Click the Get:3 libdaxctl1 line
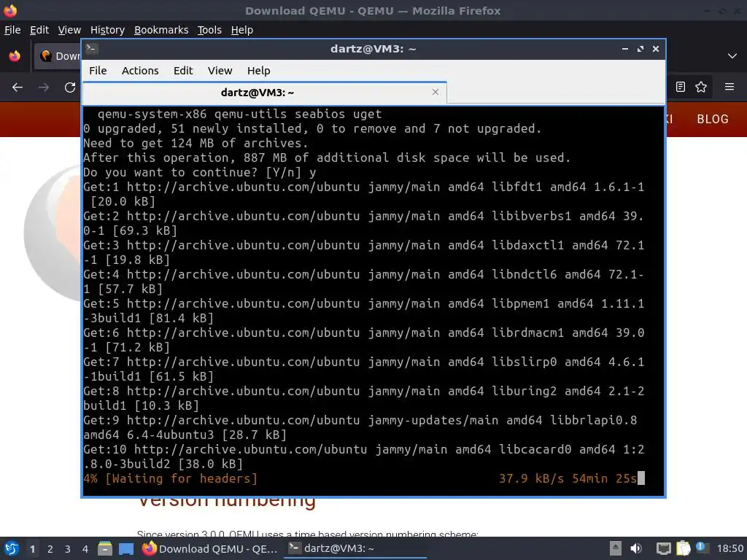The image size is (747, 560). 363,252
